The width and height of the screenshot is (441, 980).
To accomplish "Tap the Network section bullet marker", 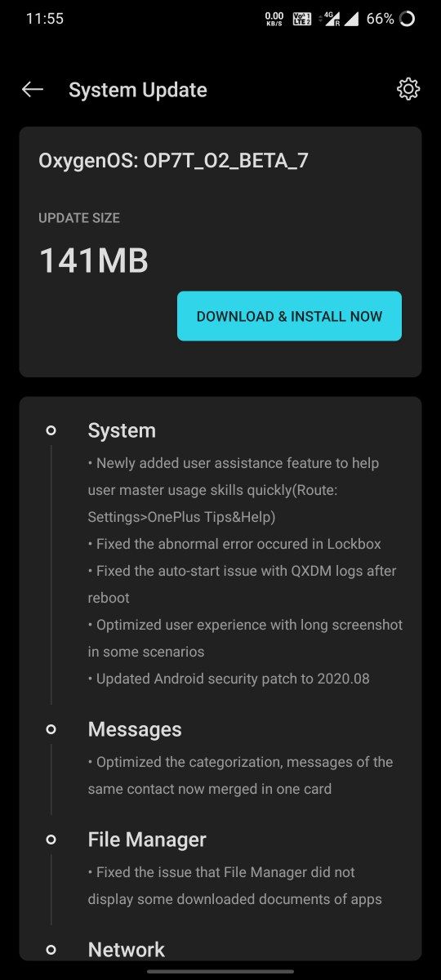I will pos(51,949).
